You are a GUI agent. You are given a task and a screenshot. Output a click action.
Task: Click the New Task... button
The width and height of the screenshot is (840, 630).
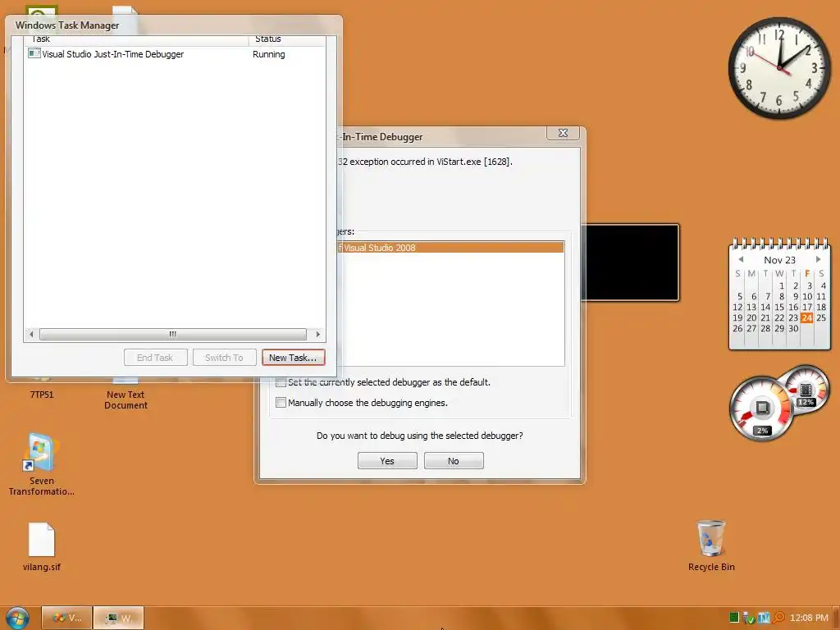click(293, 358)
